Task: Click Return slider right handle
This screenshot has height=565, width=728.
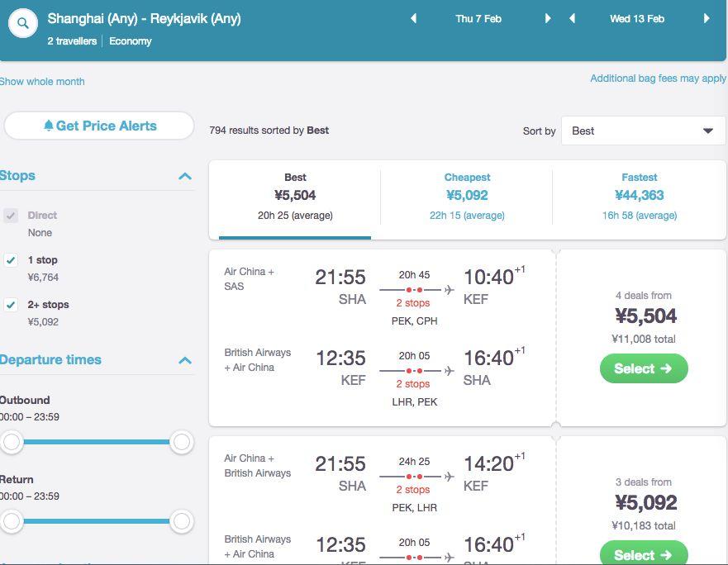Action: (181, 521)
